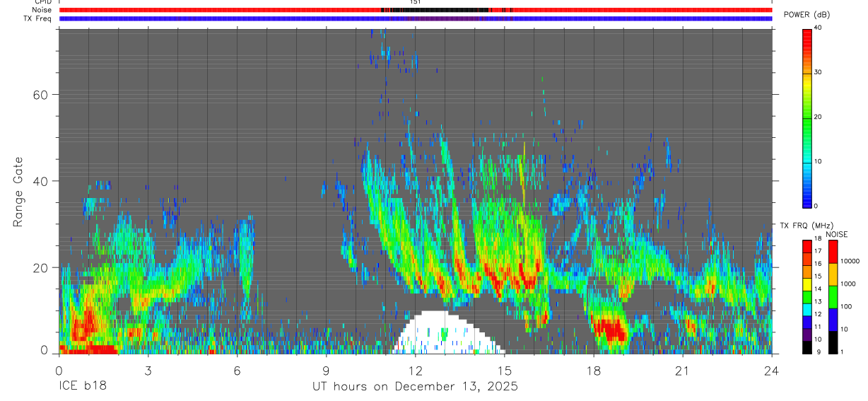Click the Noise color scale bar

tap(833, 297)
